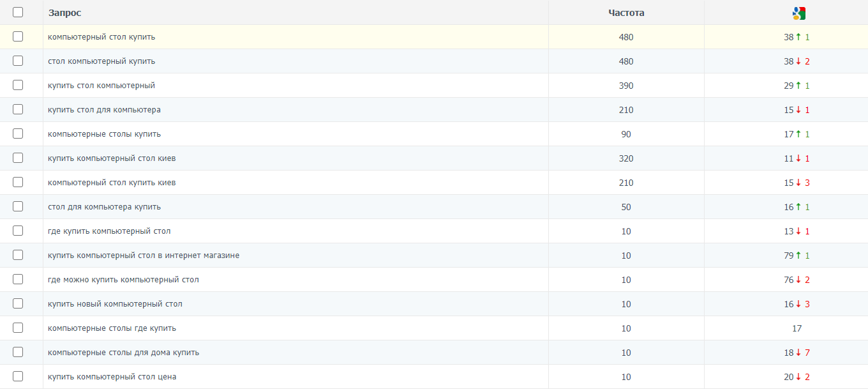Select query компьютерные столы где купить
The image size is (868, 389).
(112, 328)
